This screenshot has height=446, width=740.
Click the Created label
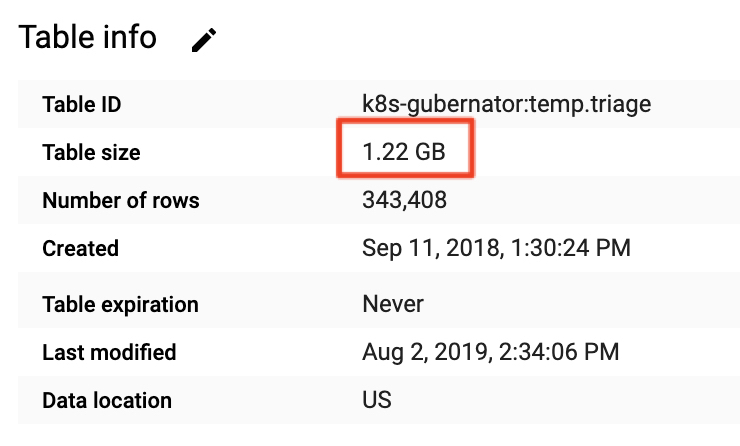tap(80, 249)
